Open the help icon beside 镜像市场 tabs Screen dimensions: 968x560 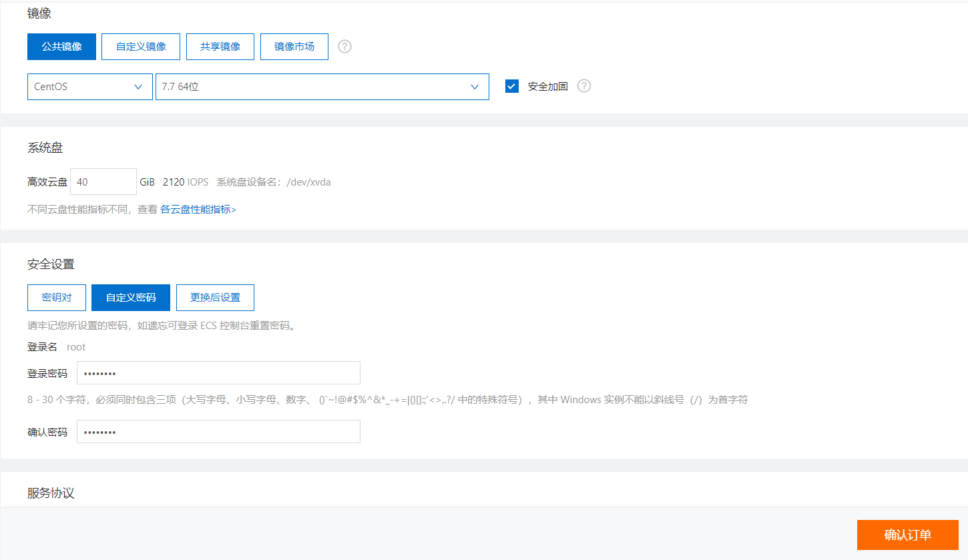(x=344, y=46)
